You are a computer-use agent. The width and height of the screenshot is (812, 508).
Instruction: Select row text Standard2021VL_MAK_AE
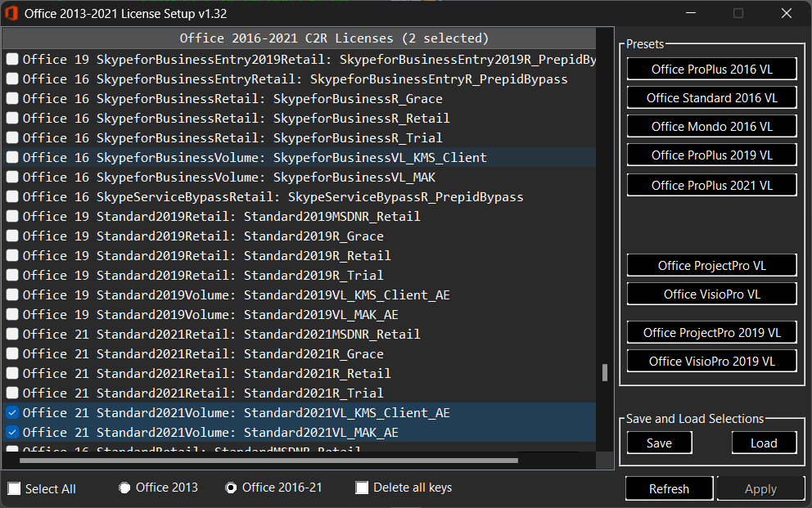click(321, 433)
